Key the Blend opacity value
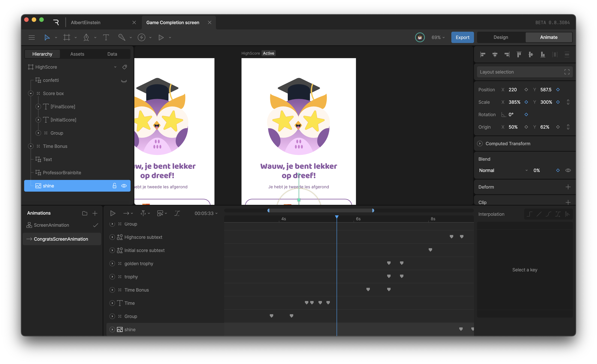 coord(558,170)
